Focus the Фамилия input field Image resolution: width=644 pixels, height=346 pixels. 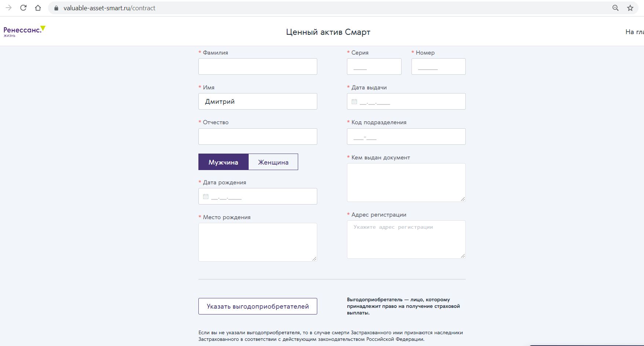tap(258, 66)
